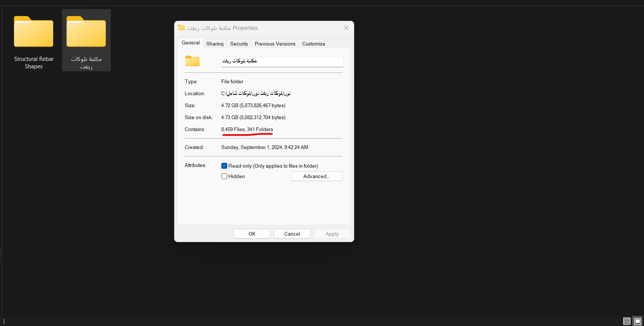Viewport: 644px width, 326px height.
Task: Enable the Hidden attribute checkbox
Action: (224, 176)
